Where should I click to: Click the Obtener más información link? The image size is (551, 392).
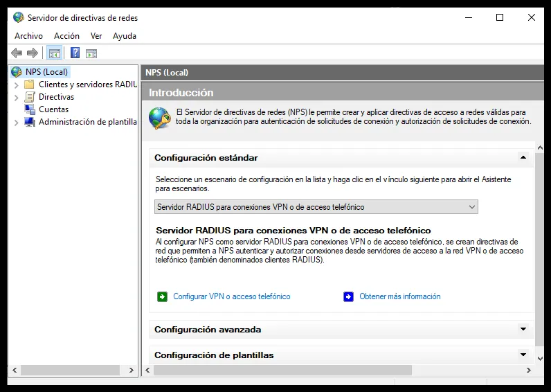pyautogui.click(x=400, y=296)
